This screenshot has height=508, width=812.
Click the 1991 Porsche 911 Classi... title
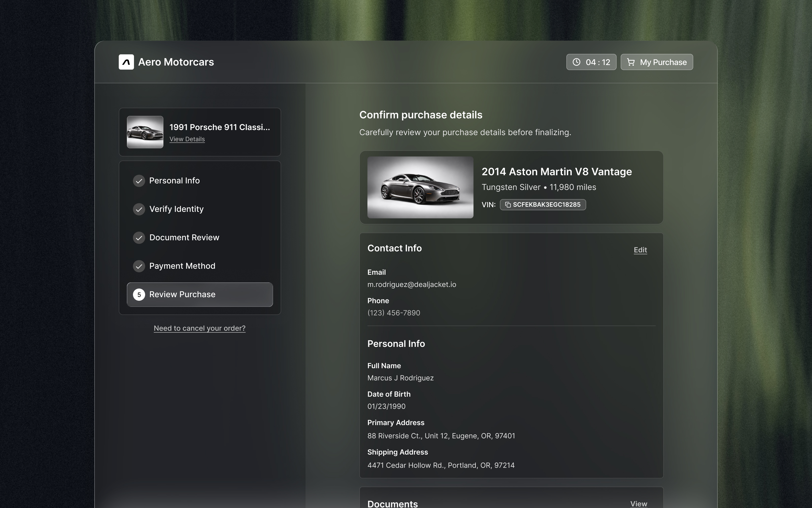pos(219,127)
